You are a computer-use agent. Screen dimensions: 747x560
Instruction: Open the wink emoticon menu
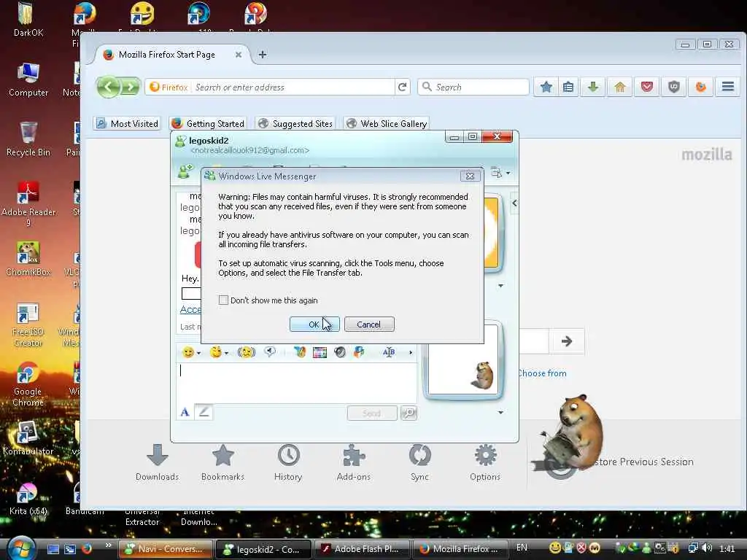click(216, 352)
